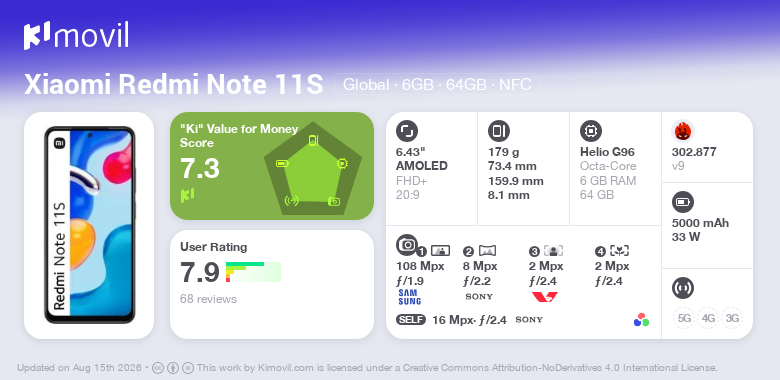Screen dimensions: 780x380
Task: Click the main camera icon
Action: coord(406,244)
